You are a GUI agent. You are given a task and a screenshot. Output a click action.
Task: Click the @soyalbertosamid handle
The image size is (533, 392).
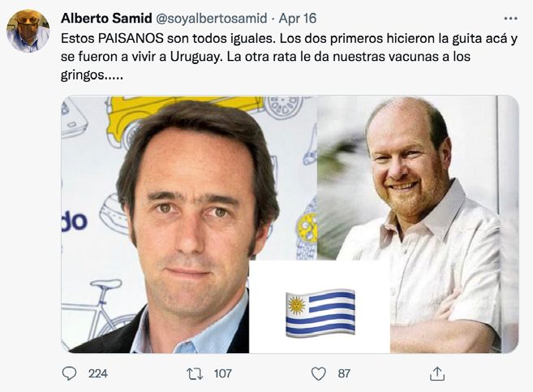tap(211, 19)
